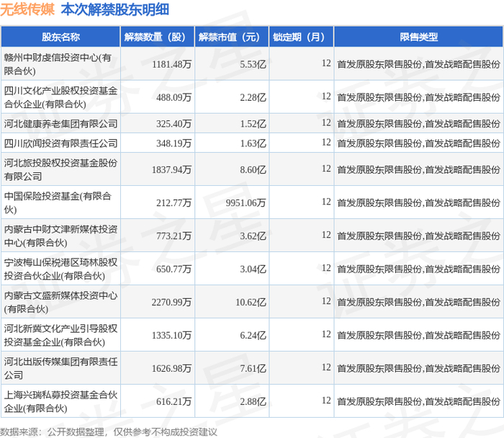Click the quantity cell 1181.48万

pyautogui.click(x=171, y=64)
